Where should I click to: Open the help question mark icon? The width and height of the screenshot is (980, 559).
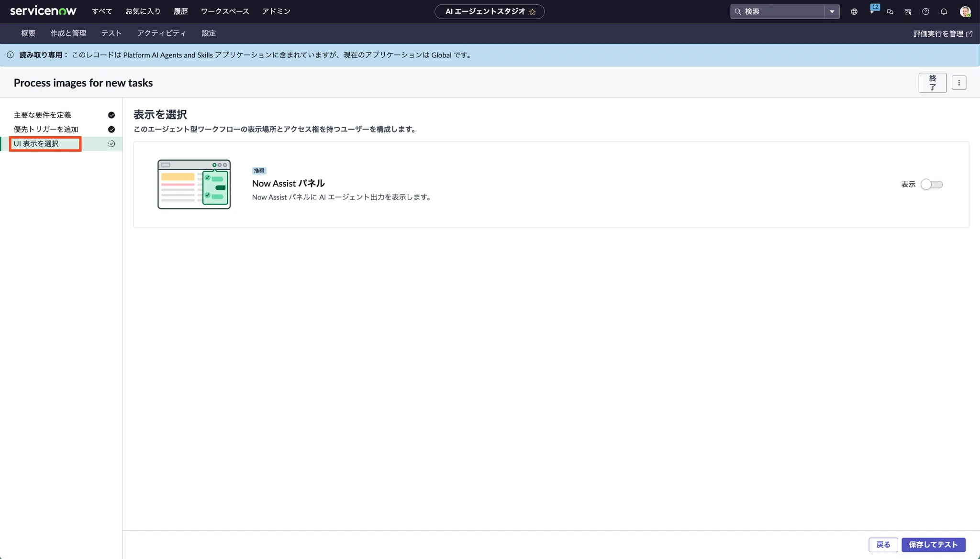coord(925,11)
